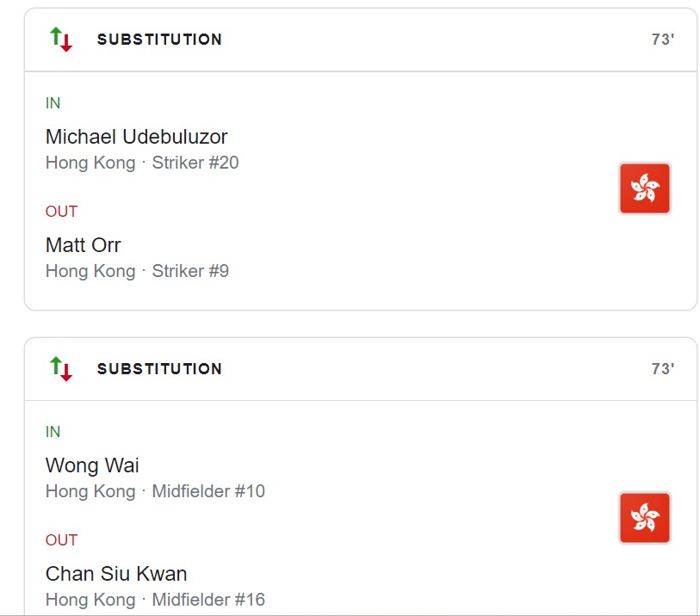The height and width of the screenshot is (616, 700).
Task: Open Michael Udebuluzor's player name
Action: [136, 137]
